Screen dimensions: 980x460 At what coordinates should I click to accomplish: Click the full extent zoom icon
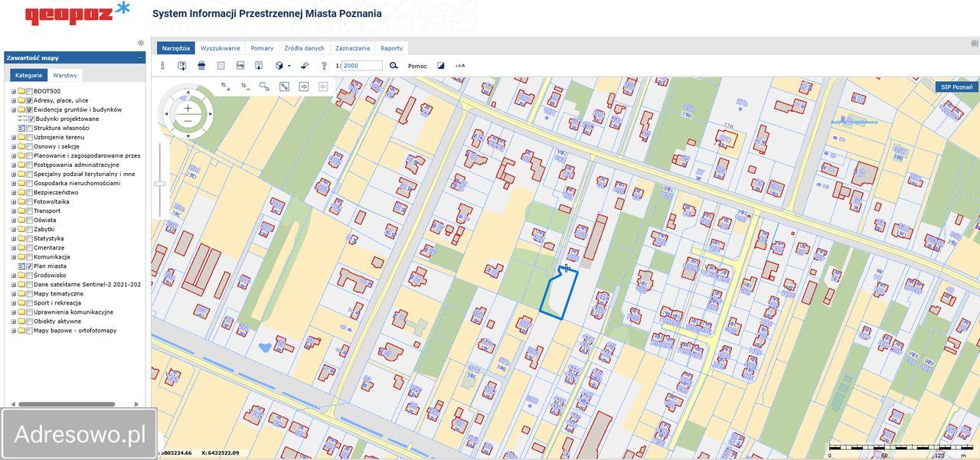coord(284,86)
